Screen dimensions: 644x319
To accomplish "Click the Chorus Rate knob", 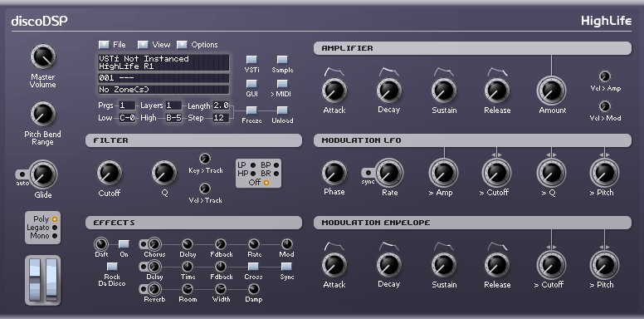I will (254, 244).
